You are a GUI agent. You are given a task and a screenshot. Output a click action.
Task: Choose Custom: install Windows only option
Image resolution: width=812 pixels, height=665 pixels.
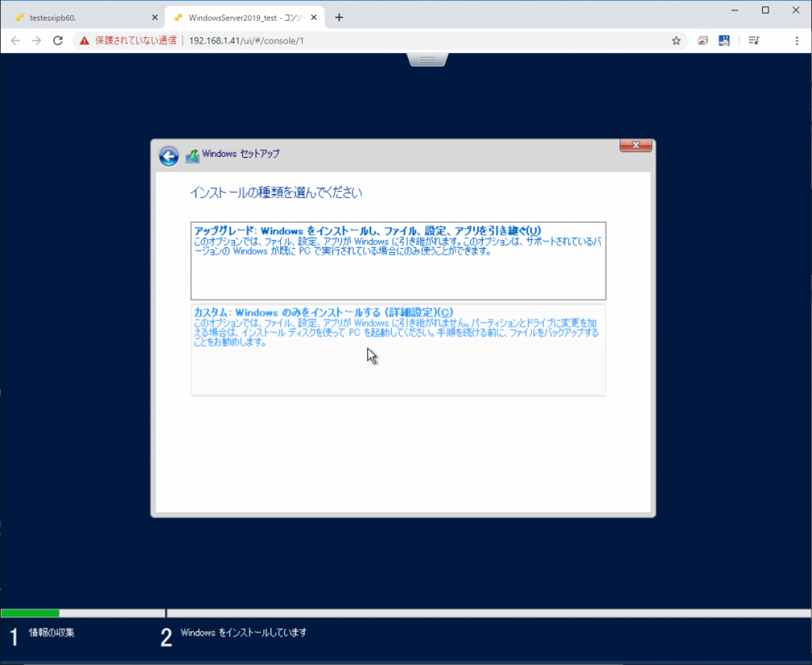[x=398, y=350]
